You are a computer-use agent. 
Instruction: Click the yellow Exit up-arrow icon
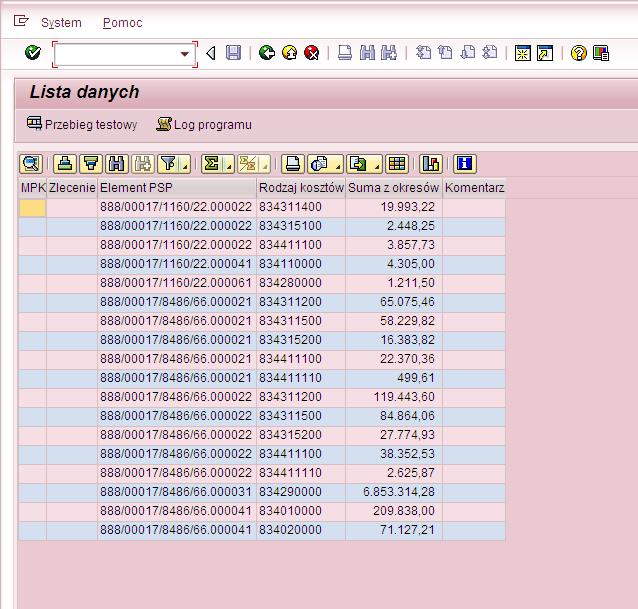coord(289,53)
